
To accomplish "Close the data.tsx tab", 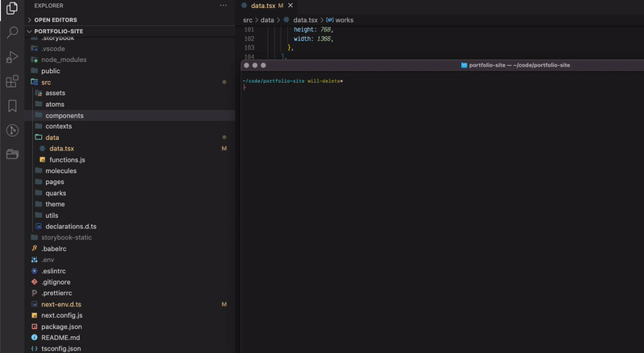I will (291, 6).
